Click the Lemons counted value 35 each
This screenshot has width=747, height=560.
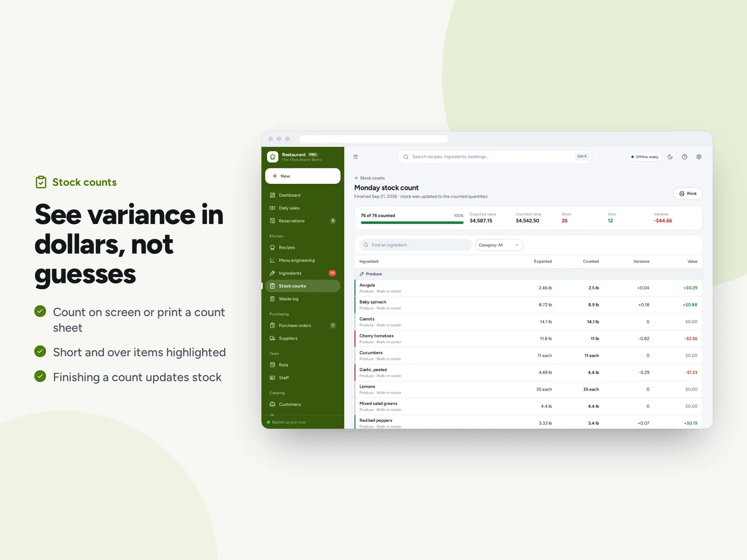coord(591,389)
